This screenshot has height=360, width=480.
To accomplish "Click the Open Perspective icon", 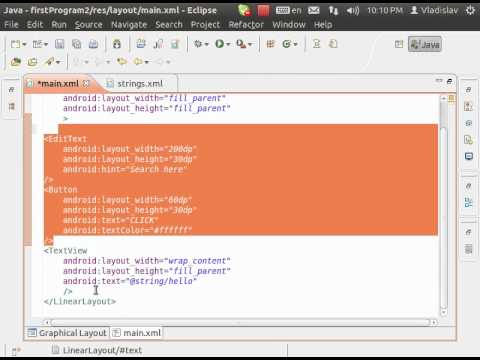I will coord(399,44).
